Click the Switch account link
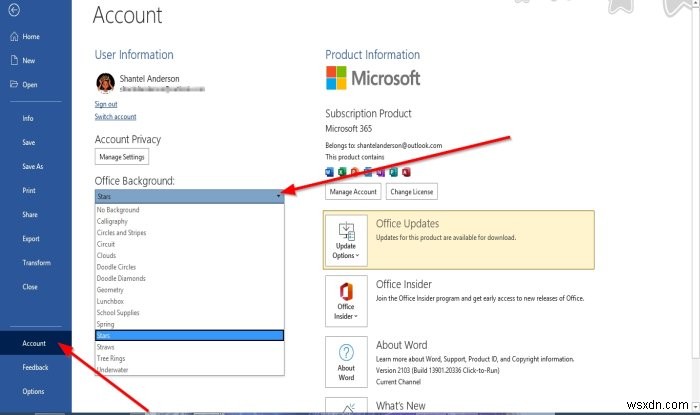The width and height of the screenshot is (700, 415). tap(115, 116)
